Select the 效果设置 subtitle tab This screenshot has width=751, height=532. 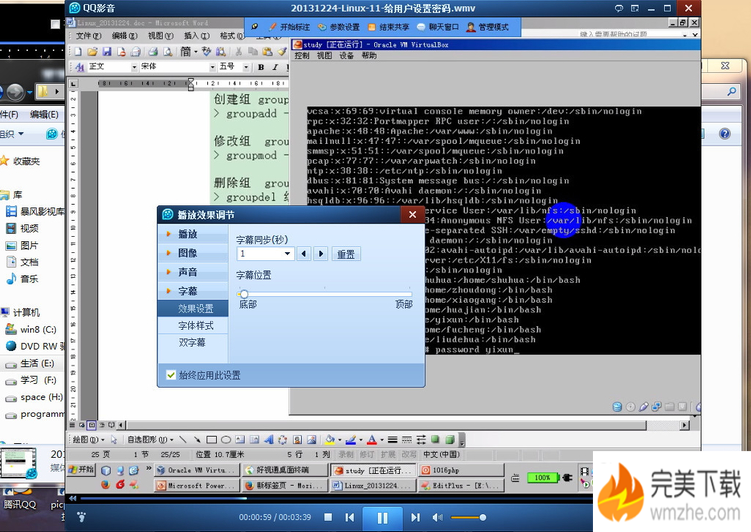[193, 308]
